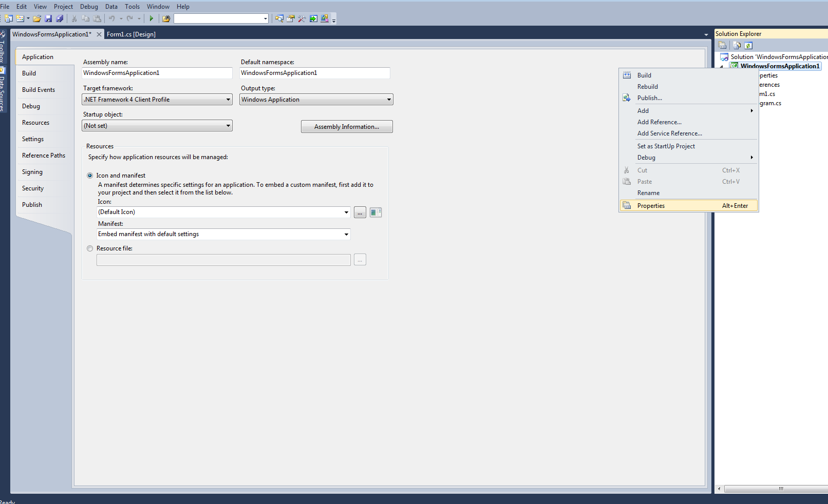Click the Cut scissors toolbar icon
This screenshot has height=504, width=828.
(x=74, y=18)
